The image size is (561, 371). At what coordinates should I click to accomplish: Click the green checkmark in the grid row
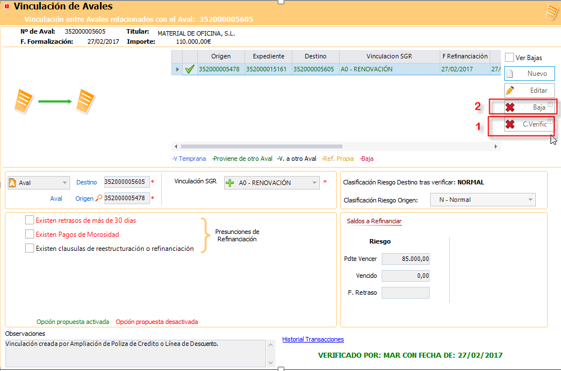(190, 69)
